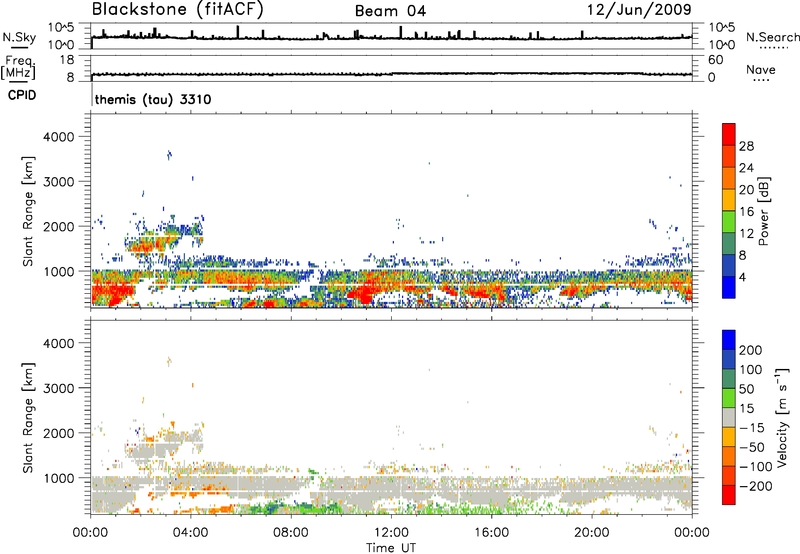The width and height of the screenshot is (800, 554).
Task: Click the frequency trace in the Freq panel
Action: (x=391, y=74)
